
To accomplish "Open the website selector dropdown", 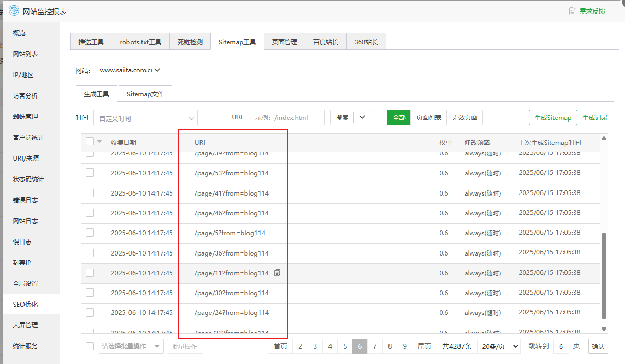I will coord(129,70).
